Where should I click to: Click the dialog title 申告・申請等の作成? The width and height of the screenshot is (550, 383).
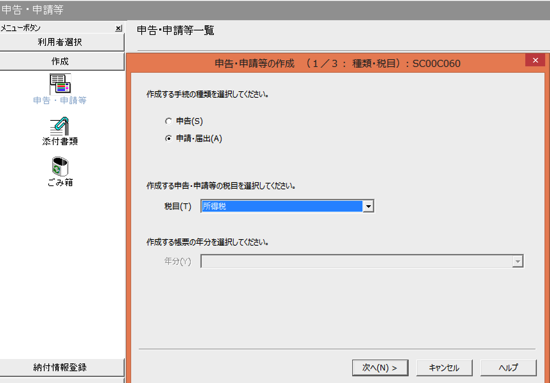click(x=254, y=63)
